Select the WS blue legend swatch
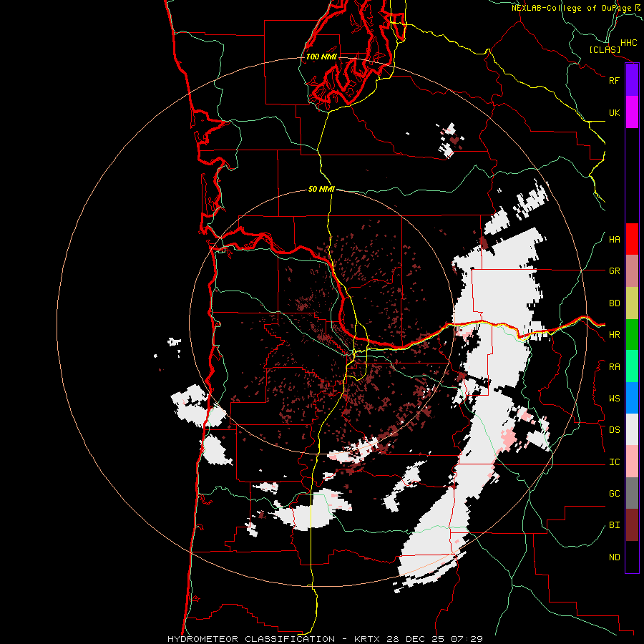Viewport: 644px width, 644px height. click(x=632, y=398)
